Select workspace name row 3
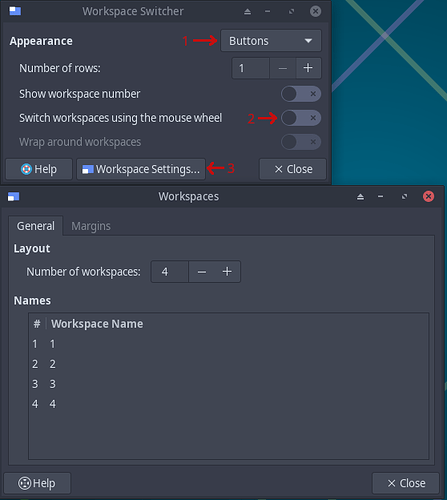 pyautogui.click(x=228, y=384)
